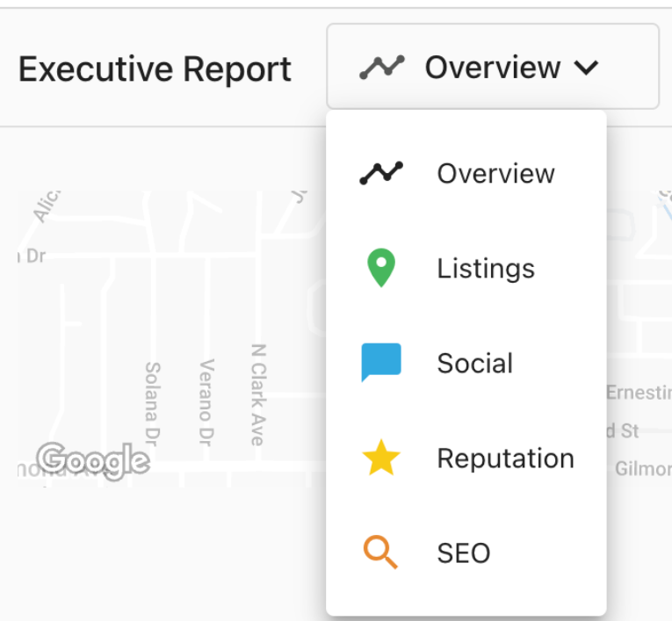Click the green map pin Listings icon
The height and width of the screenshot is (621, 672).
click(381, 268)
